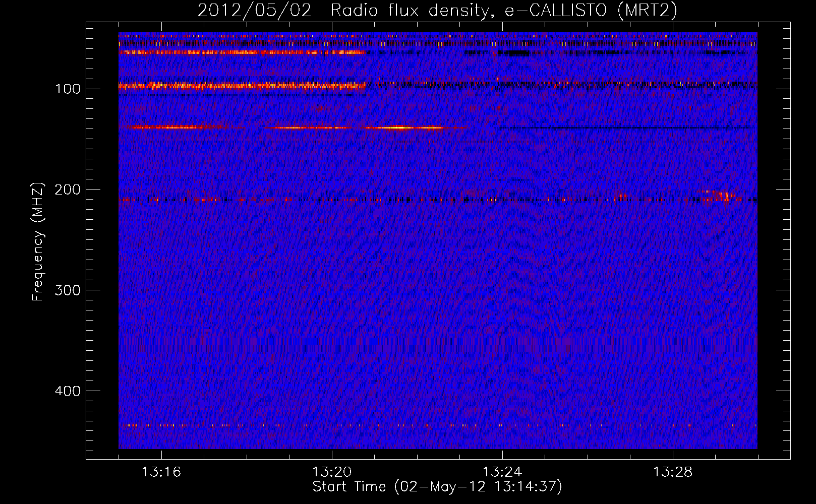Click the plot title '2012/05/02 Radio flux density, e-CALLISTO (MRT2)'
This screenshot has width=816, height=504.
[437, 10]
